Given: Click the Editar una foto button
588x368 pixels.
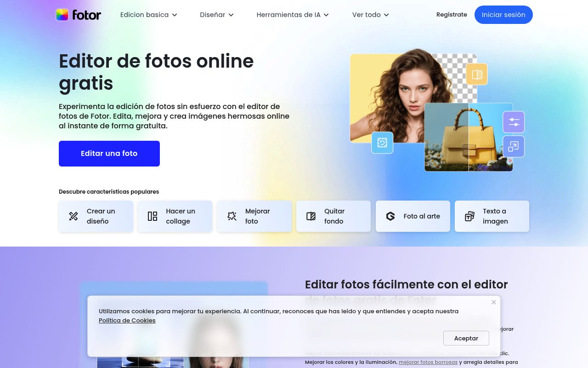Looking at the screenshot, I should [x=109, y=154].
